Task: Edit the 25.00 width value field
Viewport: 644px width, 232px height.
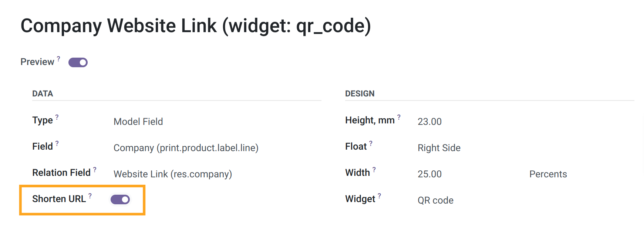Action: (470, 174)
